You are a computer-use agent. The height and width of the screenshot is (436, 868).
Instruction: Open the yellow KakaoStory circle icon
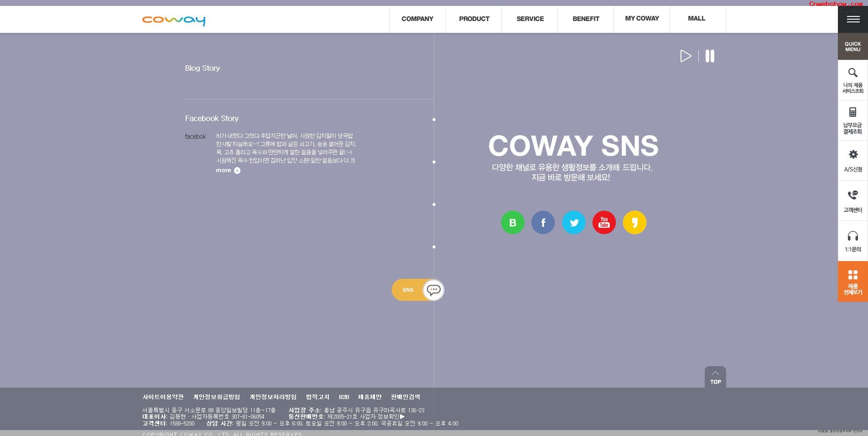(634, 222)
